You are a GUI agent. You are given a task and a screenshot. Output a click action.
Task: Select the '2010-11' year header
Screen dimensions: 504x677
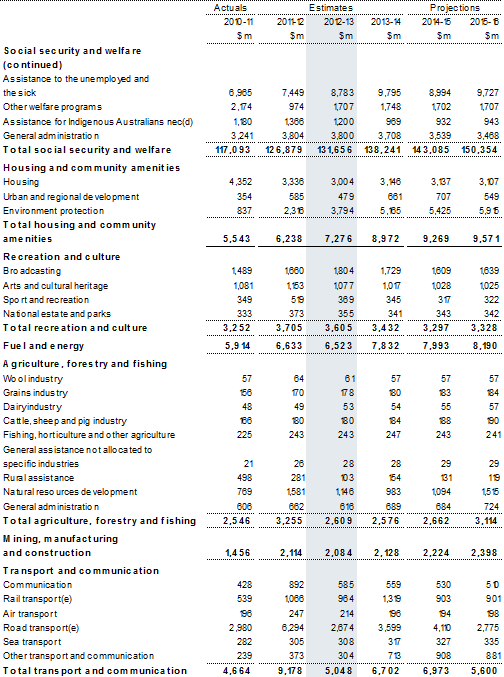point(238,22)
